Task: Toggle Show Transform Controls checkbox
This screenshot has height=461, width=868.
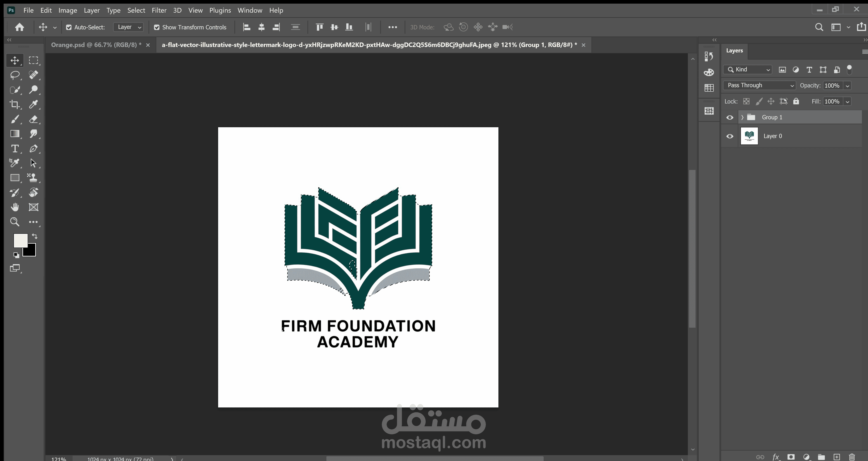Action: tap(157, 27)
